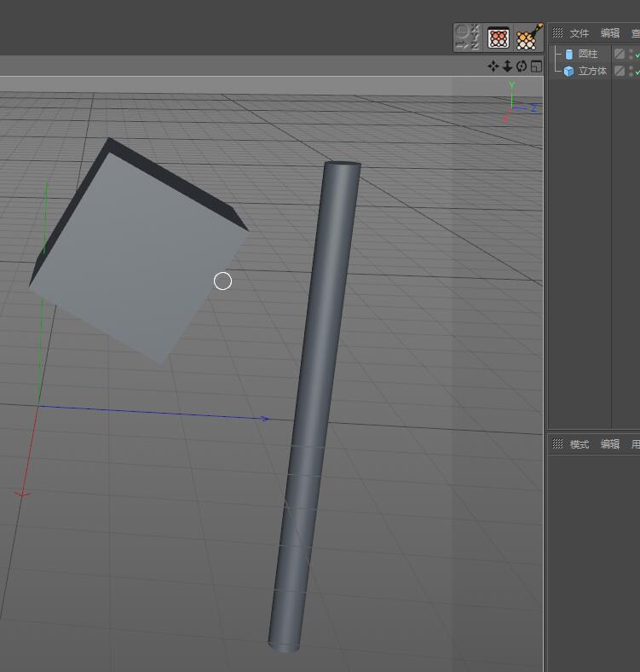Open the 文件 menu in object manager
Viewport: 640px width, 672px height.
tap(579, 33)
